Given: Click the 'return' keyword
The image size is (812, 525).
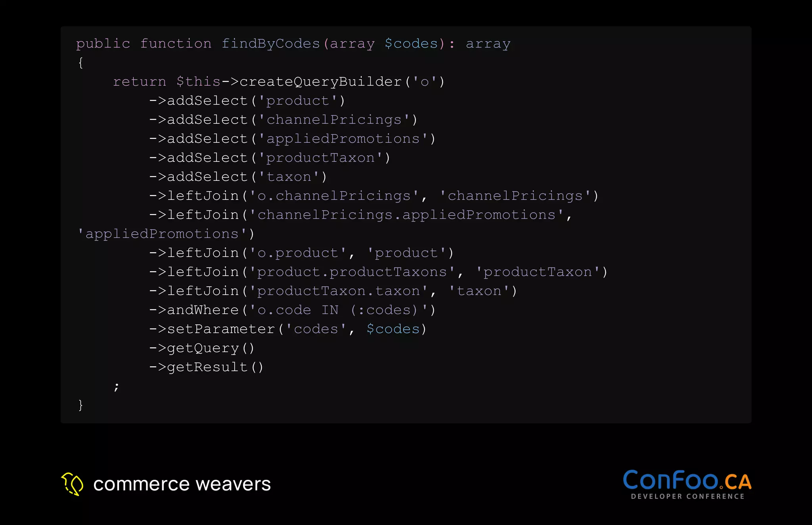Looking at the screenshot, I should pos(140,82).
